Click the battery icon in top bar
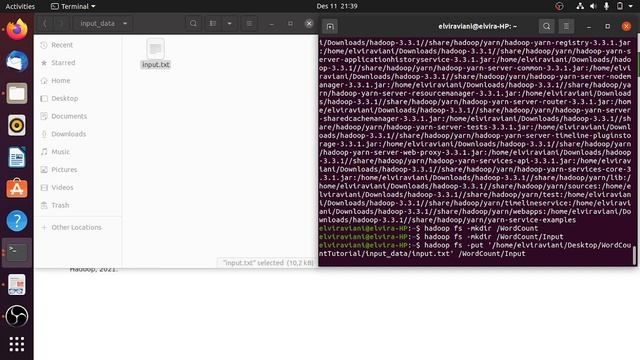Viewport: 640px width, 360px height. pyautogui.click(x=620, y=6)
